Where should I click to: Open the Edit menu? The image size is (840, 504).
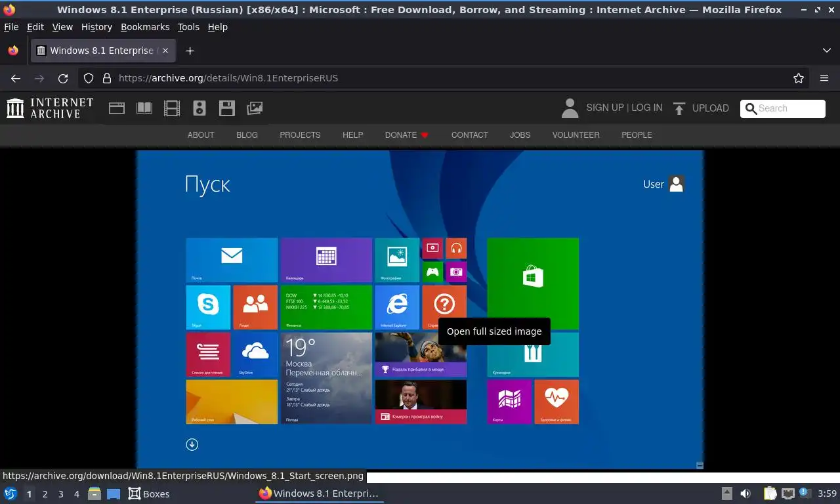click(35, 27)
